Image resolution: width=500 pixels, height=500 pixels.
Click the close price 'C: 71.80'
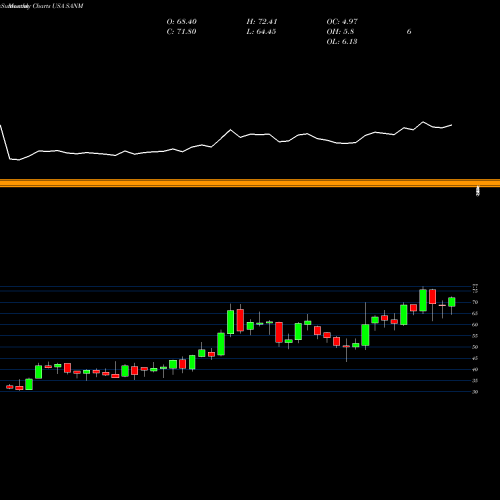click(x=181, y=32)
